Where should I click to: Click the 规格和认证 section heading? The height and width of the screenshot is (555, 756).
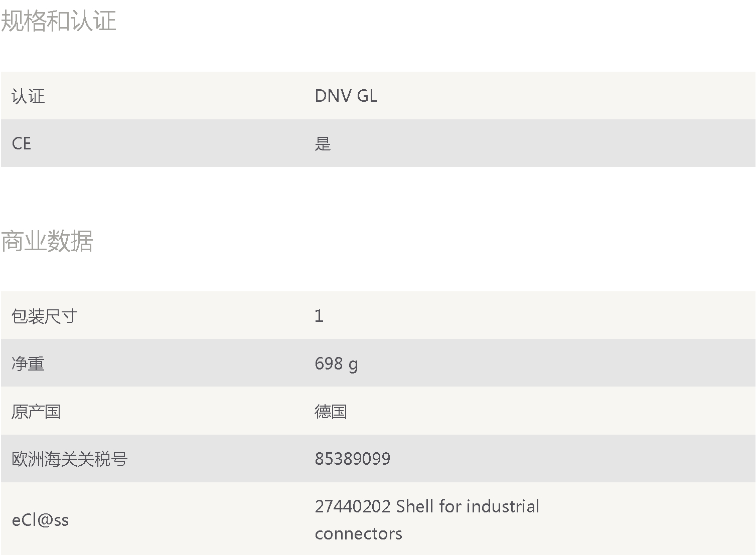(x=58, y=21)
